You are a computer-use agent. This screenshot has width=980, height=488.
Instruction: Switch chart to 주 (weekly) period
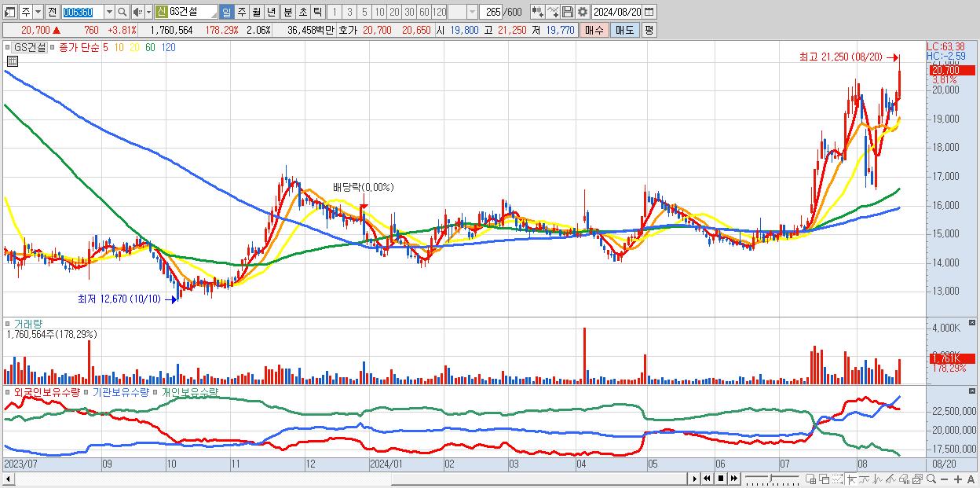[x=241, y=12]
